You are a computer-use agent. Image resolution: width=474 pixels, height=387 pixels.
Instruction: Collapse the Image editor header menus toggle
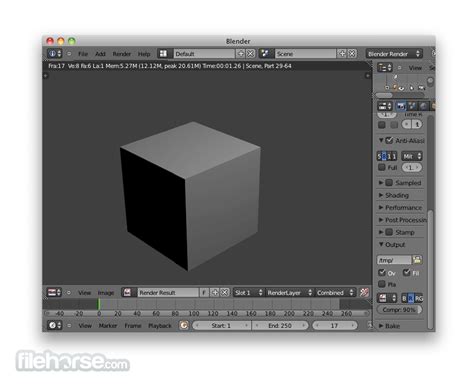point(68,293)
